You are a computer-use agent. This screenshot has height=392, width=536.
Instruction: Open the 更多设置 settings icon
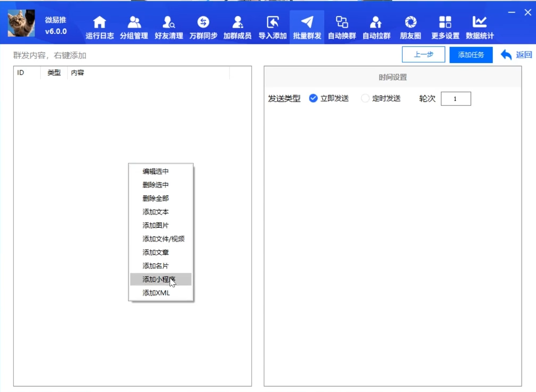[445, 26]
